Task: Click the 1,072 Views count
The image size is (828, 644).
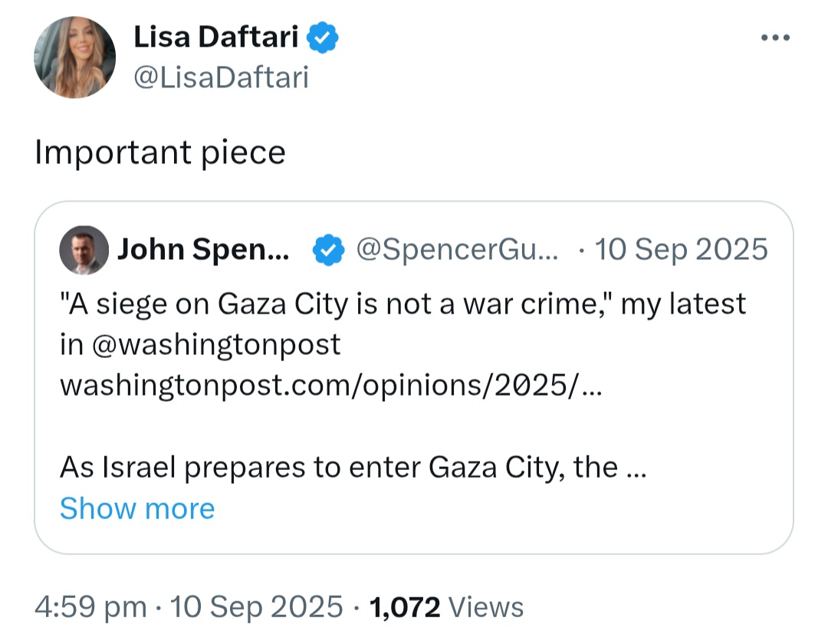Action: click(446, 606)
